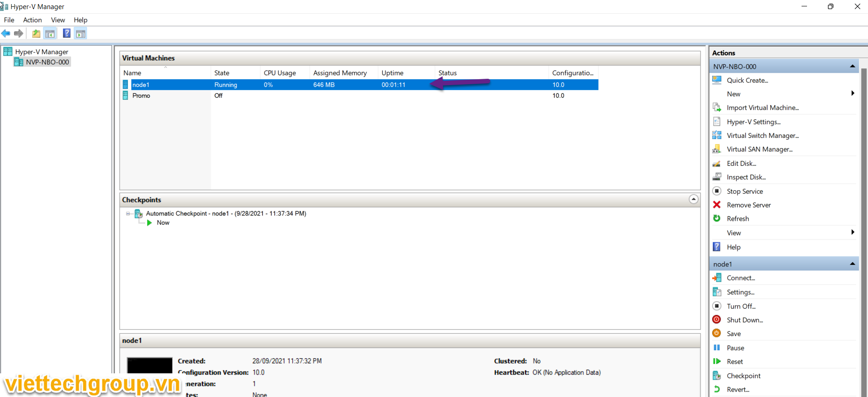This screenshot has height=397, width=868.
Task: Sort by the CPU Usage column header
Action: [x=285, y=73]
